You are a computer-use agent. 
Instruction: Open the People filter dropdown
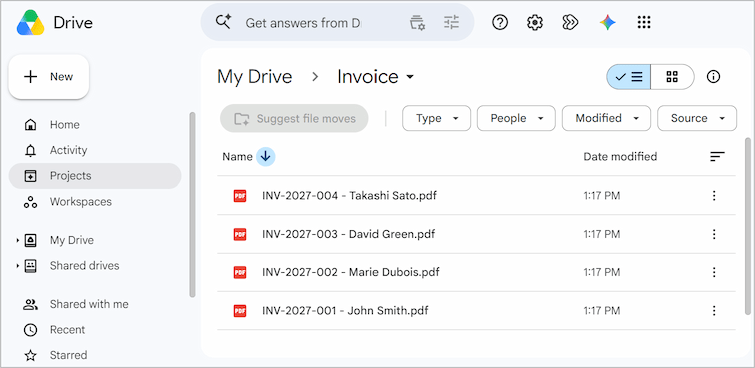pos(516,118)
